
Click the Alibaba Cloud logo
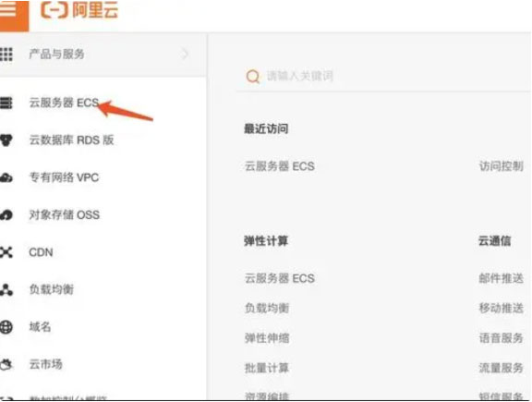coord(79,9)
